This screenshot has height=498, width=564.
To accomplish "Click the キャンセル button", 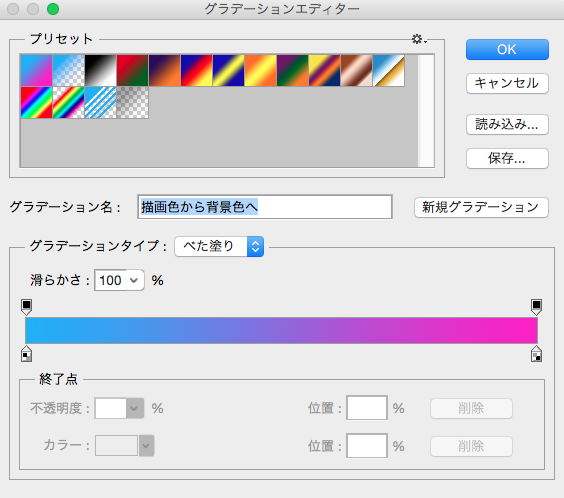I will coord(507,83).
